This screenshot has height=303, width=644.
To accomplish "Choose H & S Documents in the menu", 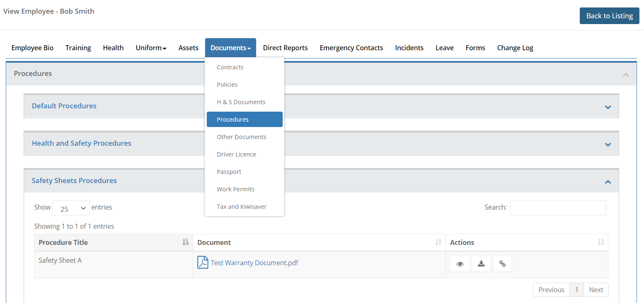I will tap(245, 102).
